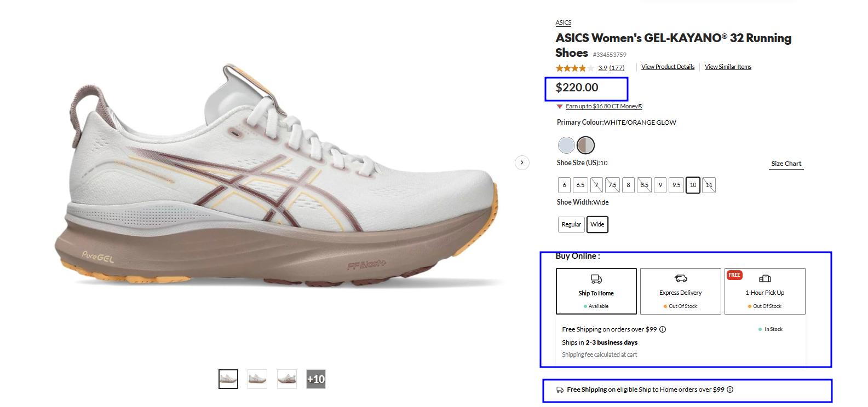Screen dimensions: 868x407
Task: Click the next image carousel arrow
Action: click(x=522, y=163)
